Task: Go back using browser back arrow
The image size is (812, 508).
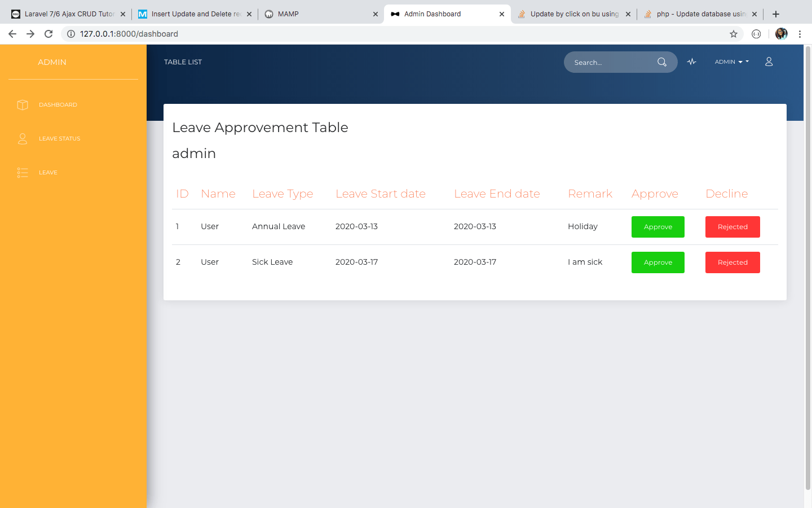Action: click(12, 34)
